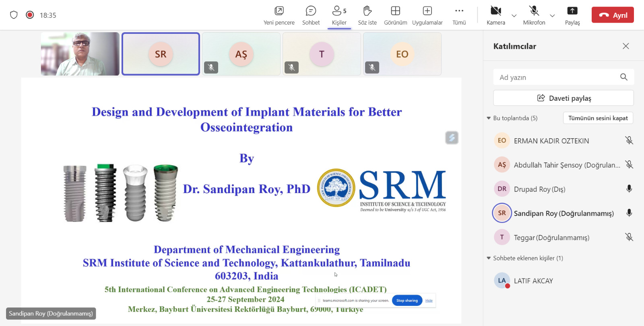This screenshot has width=644, height=326.
Task: Toggle the Kişiler participants tab
Action: [x=339, y=15]
